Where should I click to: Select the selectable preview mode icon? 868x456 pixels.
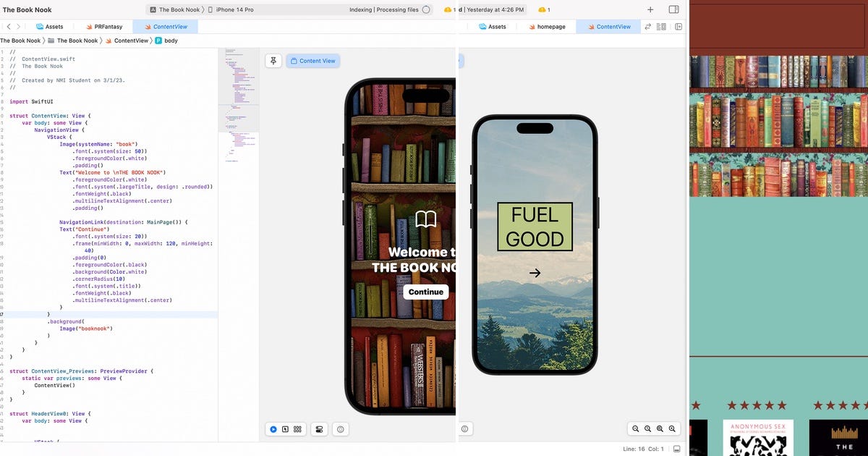(286, 428)
